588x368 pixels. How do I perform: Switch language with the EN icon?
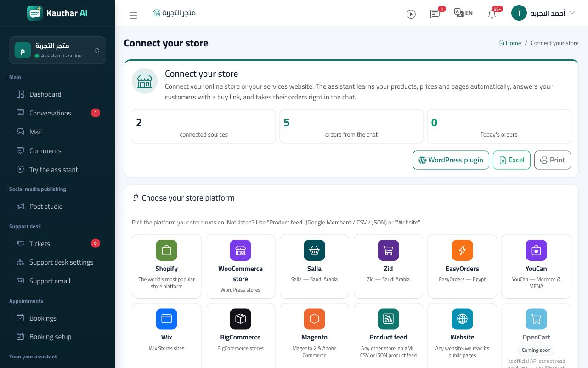pyautogui.click(x=463, y=13)
